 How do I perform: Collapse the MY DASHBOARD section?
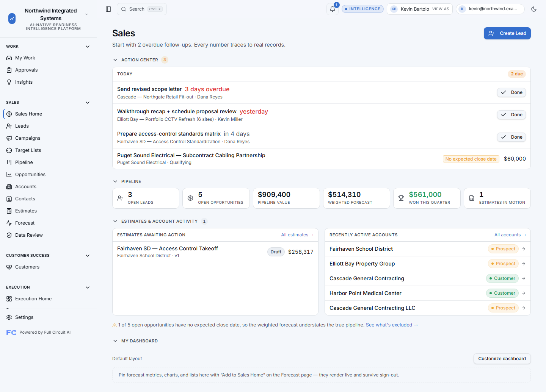point(115,341)
